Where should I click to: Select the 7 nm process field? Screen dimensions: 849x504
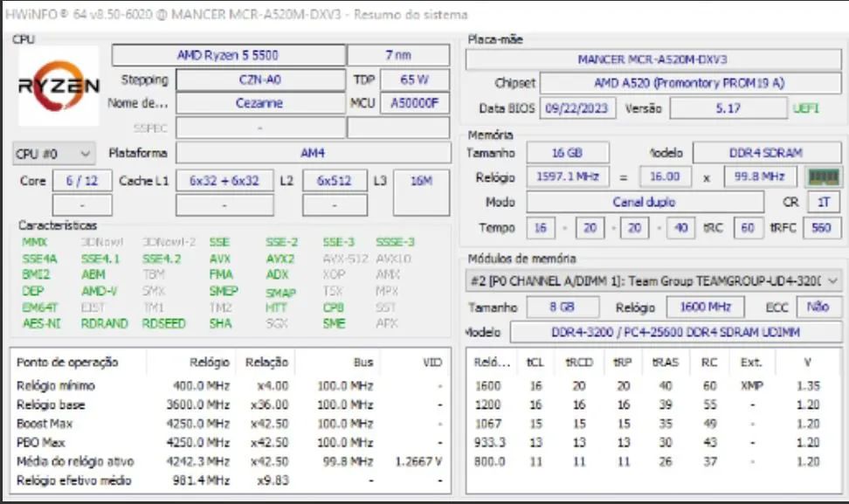coord(398,55)
